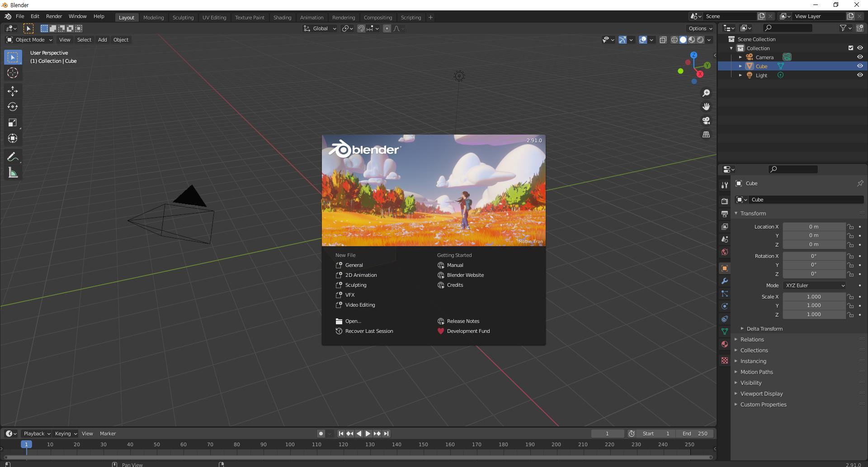Click the Scale Z value field
This screenshot has width=868, height=467.
point(814,314)
